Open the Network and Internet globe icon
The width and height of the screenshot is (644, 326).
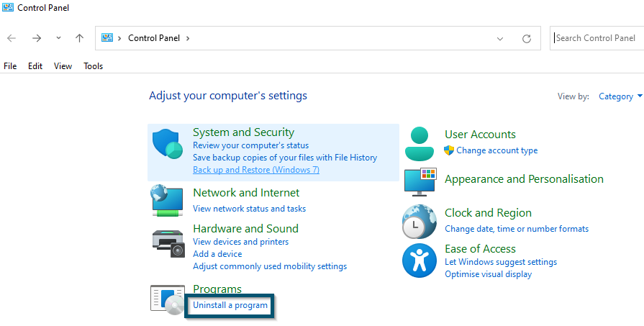pos(166,200)
